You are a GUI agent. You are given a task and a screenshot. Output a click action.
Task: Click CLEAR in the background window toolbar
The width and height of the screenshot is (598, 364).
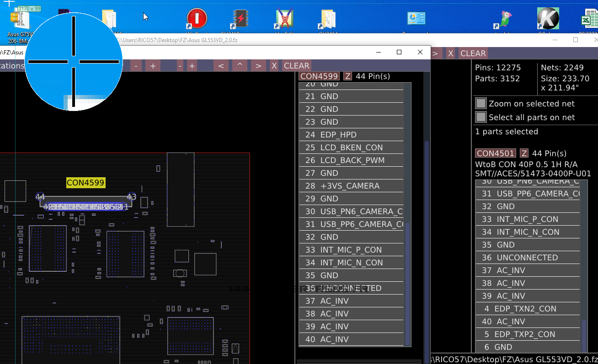(x=473, y=53)
